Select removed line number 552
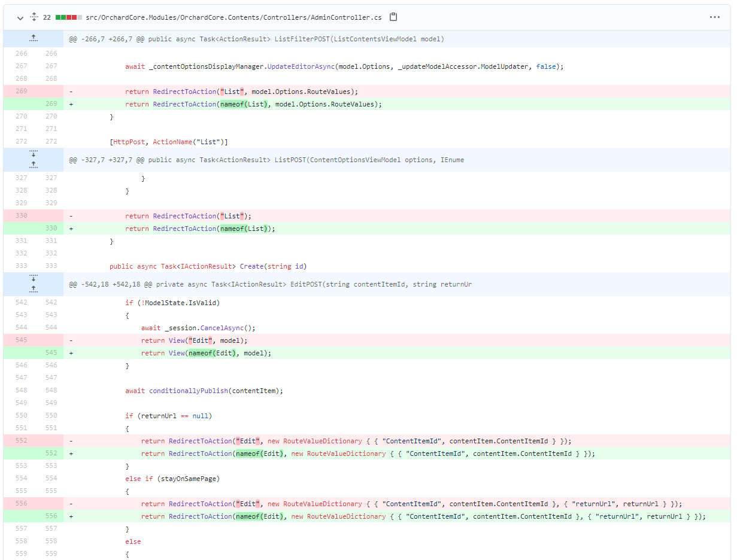The width and height of the screenshot is (737, 560). pos(21,441)
